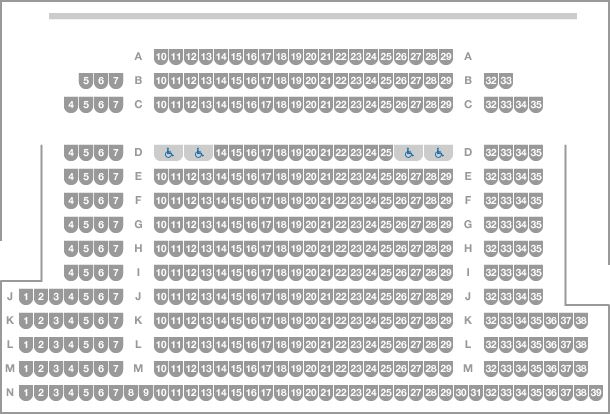The width and height of the screenshot is (610, 414).
Task: Choose seat J35
Action: (536, 297)
